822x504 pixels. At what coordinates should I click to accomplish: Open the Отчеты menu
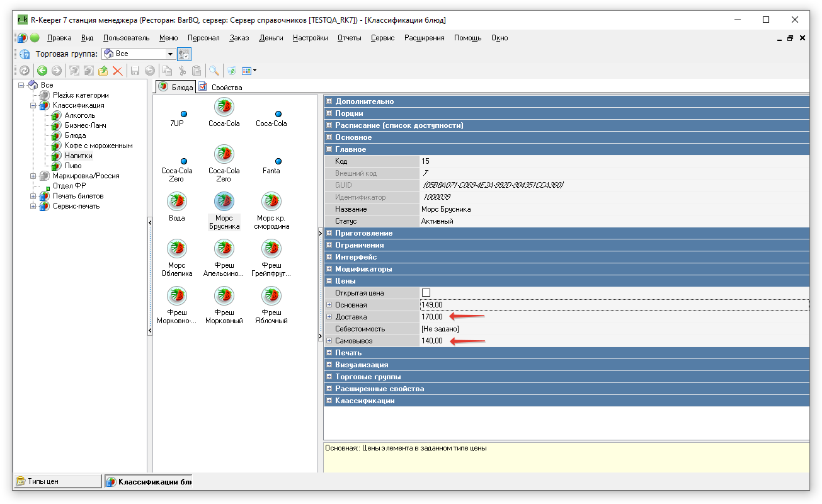point(349,38)
